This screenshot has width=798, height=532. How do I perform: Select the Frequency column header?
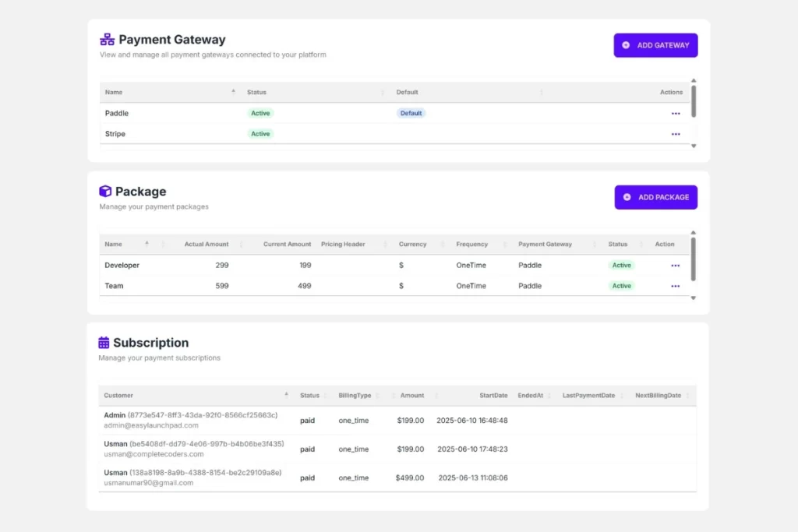(472, 244)
